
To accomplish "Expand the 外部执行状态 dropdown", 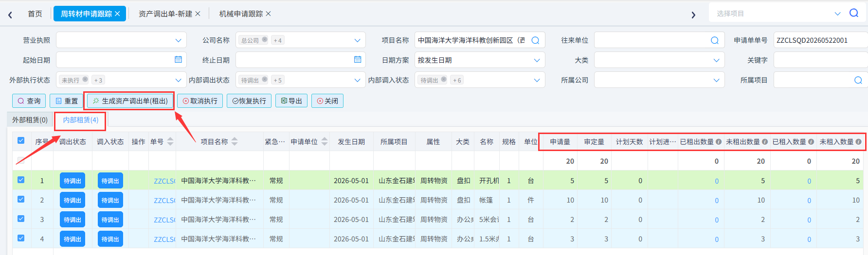I will (x=178, y=80).
